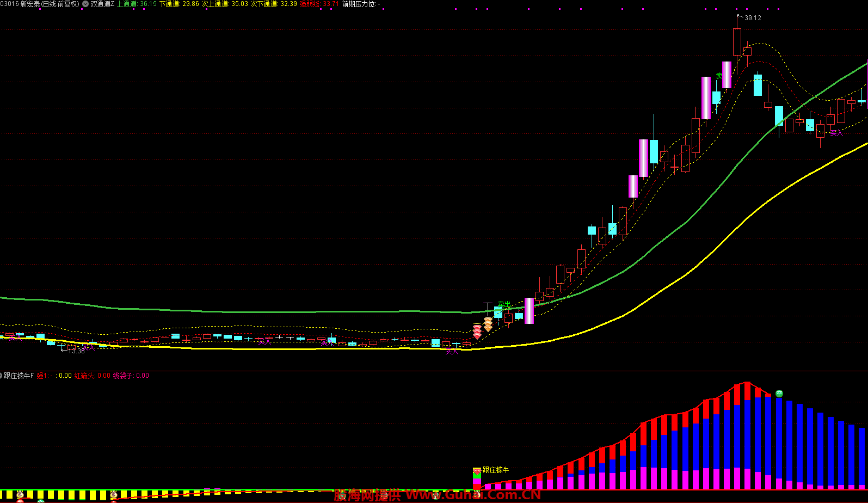
Task: Click the orange diamond stack signal icon
Action: [488, 325]
